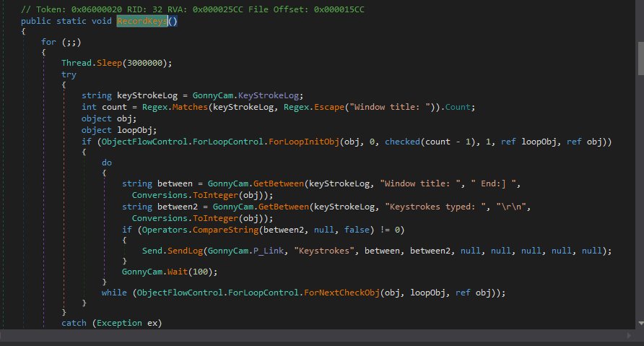
Task: Click the Escape method call
Action: click(x=329, y=107)
